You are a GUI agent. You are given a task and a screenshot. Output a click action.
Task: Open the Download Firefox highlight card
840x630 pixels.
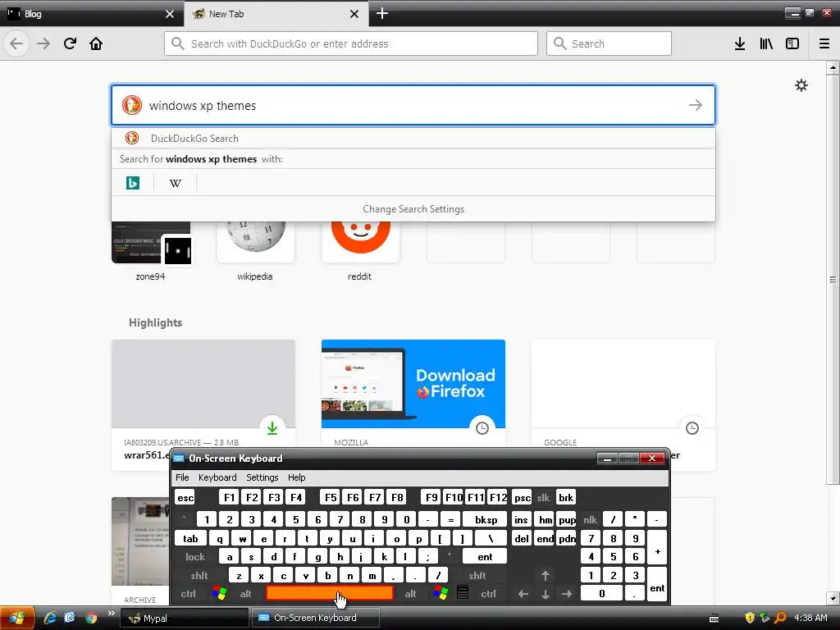413,393
